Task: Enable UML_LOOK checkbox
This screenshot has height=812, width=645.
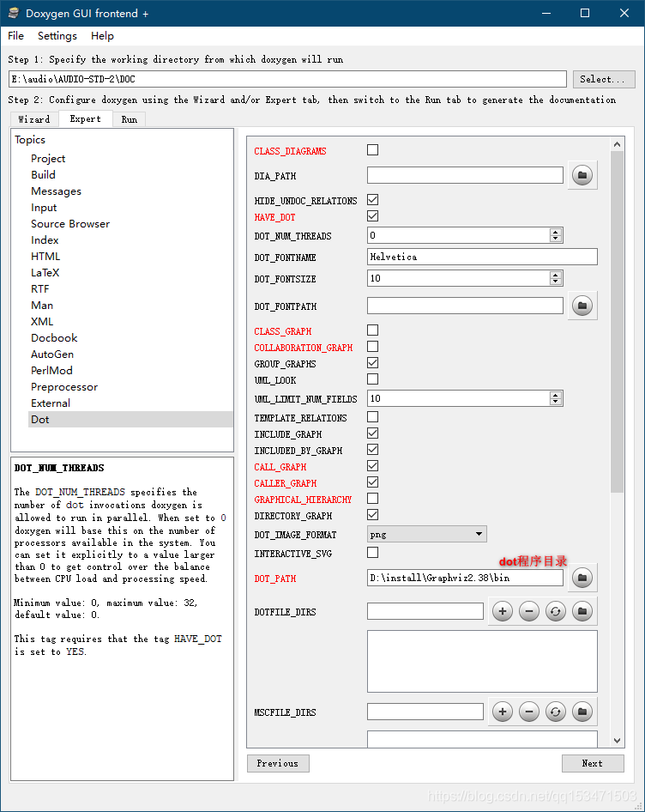Action: [373, 379]
